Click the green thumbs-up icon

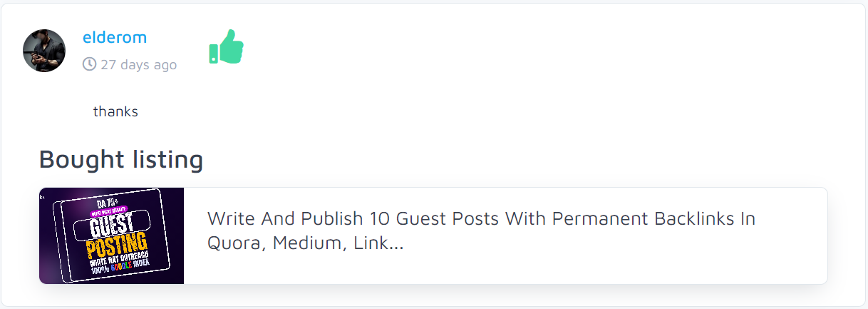pos(228,46)
